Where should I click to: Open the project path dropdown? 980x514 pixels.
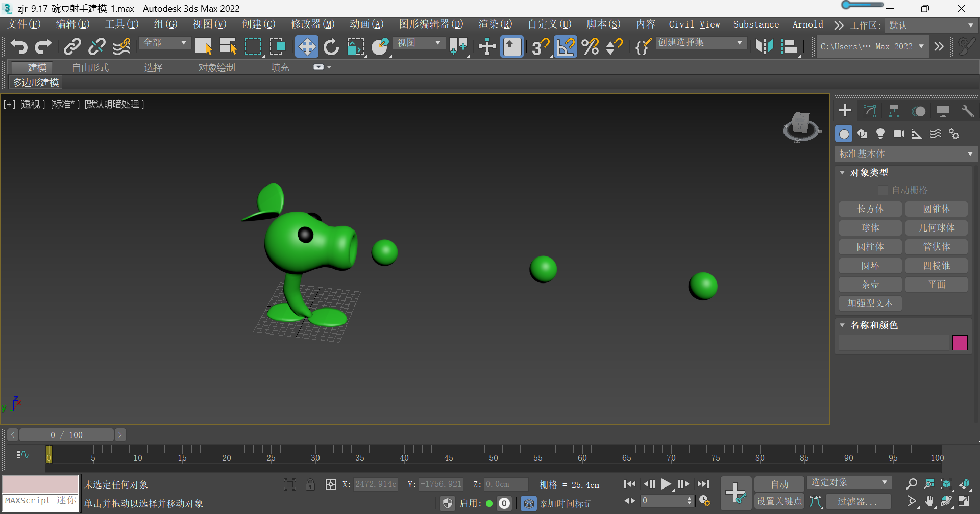872,46
